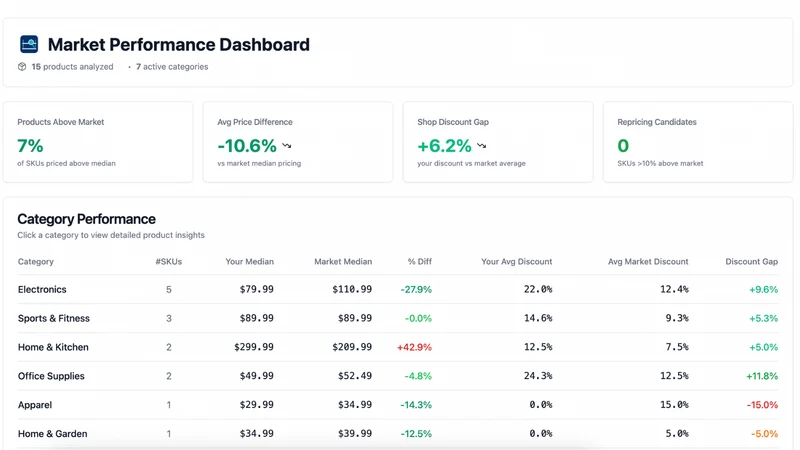Click the SKU count 5 for Electronics

[169, 290]
